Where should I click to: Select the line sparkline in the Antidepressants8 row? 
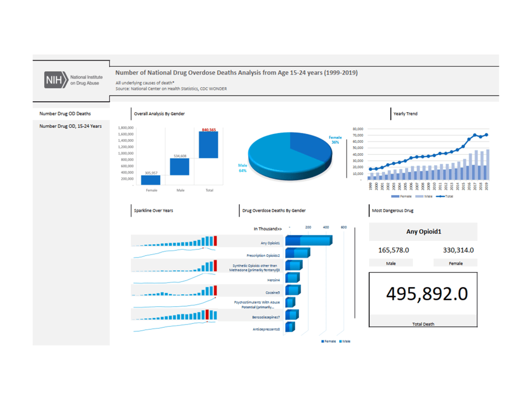(x=174, y=327)
